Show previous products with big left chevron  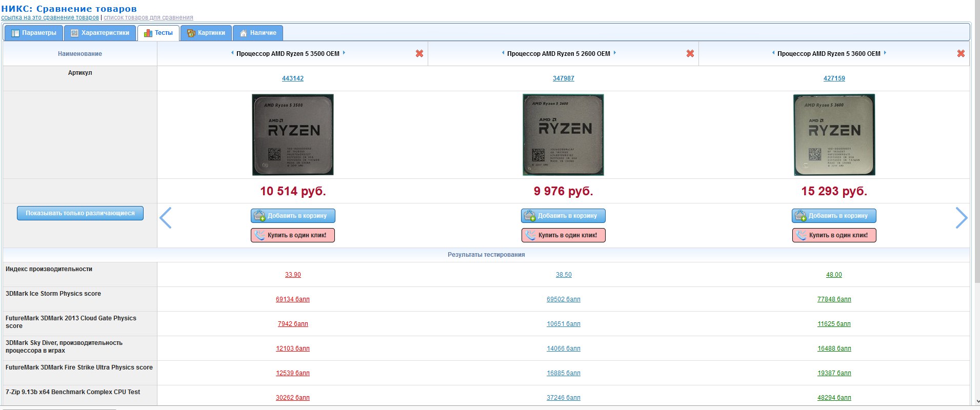click(165, 218)
